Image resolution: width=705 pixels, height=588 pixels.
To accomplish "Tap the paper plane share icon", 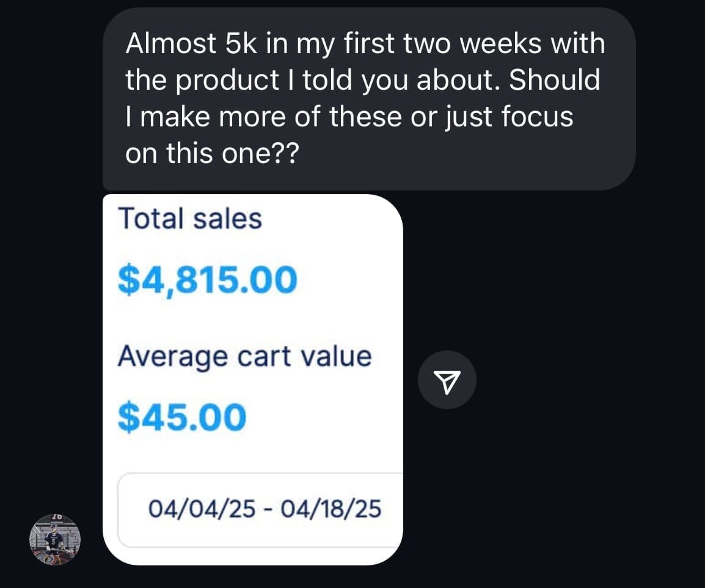I will (x=447, y=380).
